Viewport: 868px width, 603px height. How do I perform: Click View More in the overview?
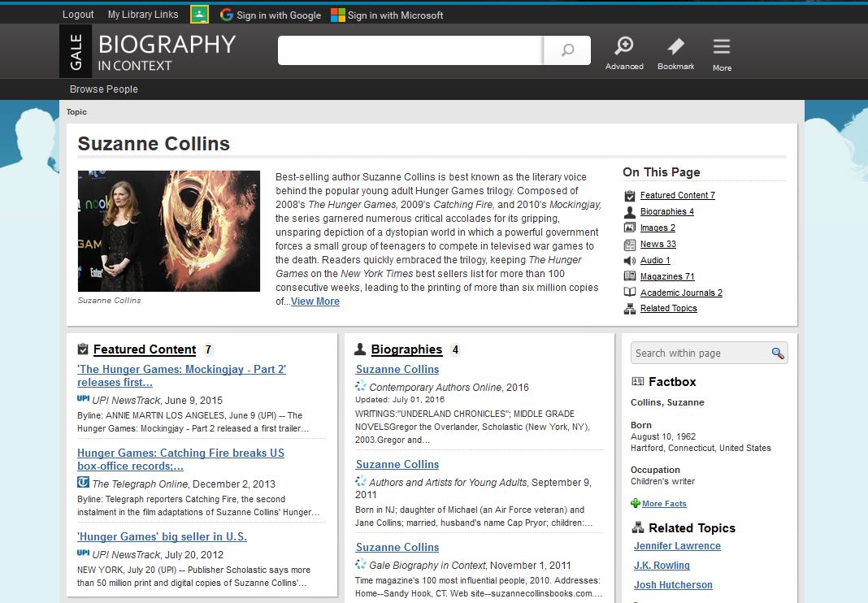(x=315, y=301)
